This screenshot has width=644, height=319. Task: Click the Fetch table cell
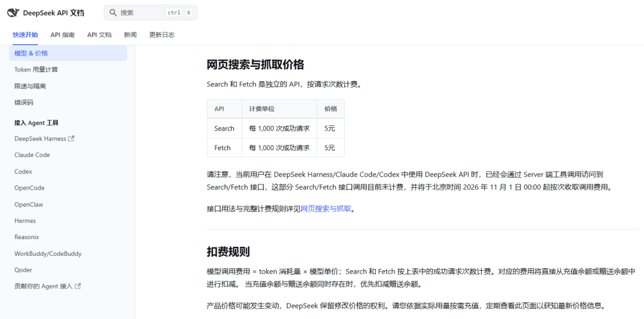224,148
